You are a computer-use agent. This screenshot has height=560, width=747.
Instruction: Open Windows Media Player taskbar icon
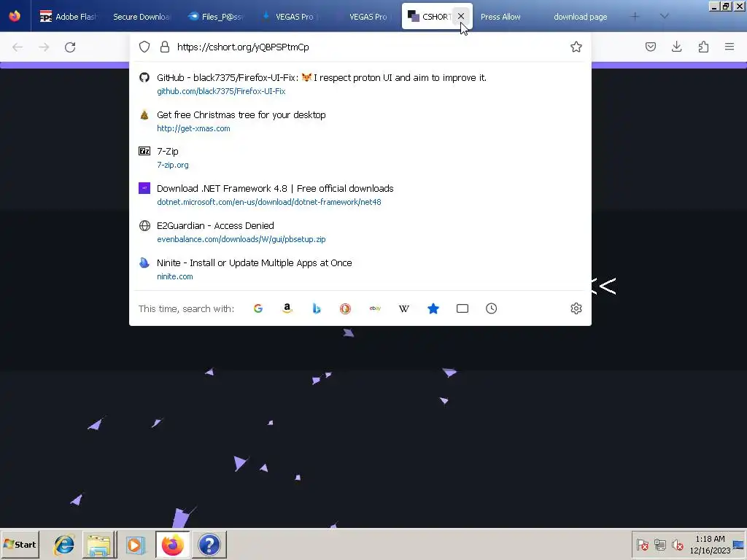tap(135, 544)
